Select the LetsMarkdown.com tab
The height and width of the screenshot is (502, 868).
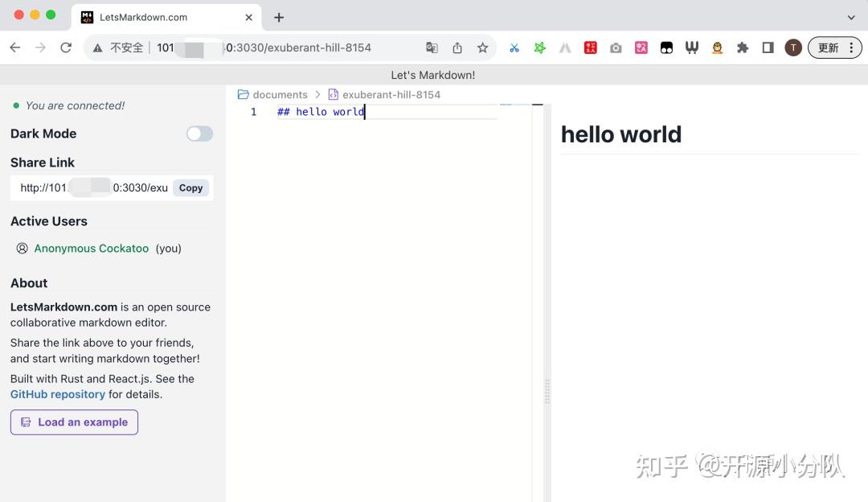point(166,18)
